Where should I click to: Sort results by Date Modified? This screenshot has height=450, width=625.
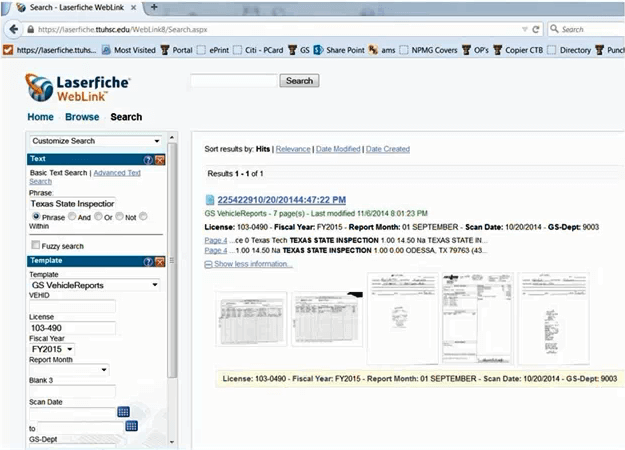point(338,149)
